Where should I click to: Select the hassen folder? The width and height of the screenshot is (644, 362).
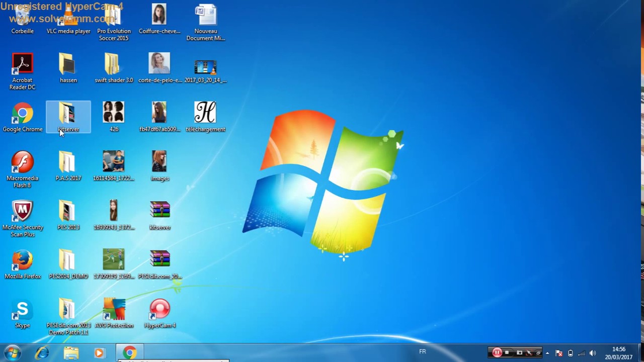tap(68, 68)
